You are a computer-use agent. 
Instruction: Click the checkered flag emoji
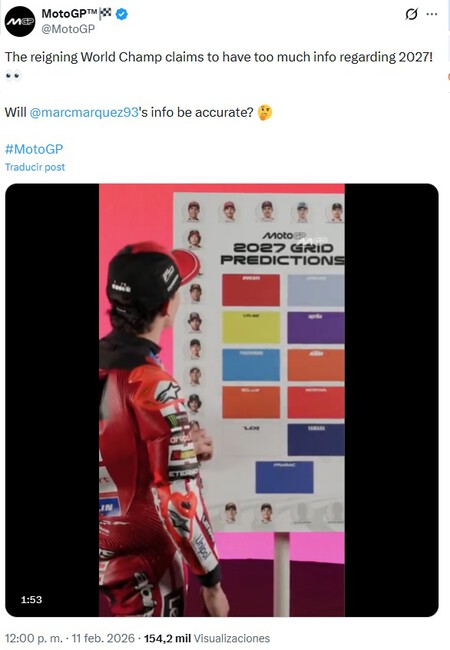coord(106,13)
